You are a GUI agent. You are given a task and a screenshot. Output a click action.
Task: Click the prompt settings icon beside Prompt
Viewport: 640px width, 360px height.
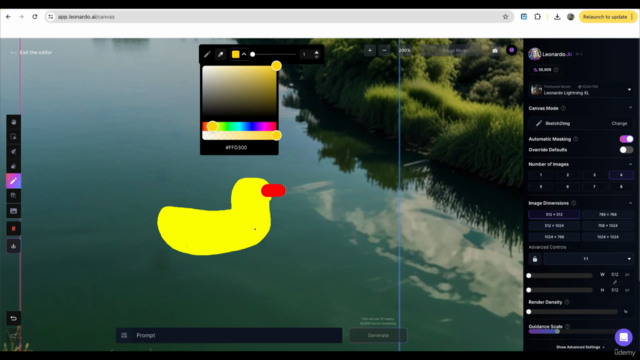(124, 336)
